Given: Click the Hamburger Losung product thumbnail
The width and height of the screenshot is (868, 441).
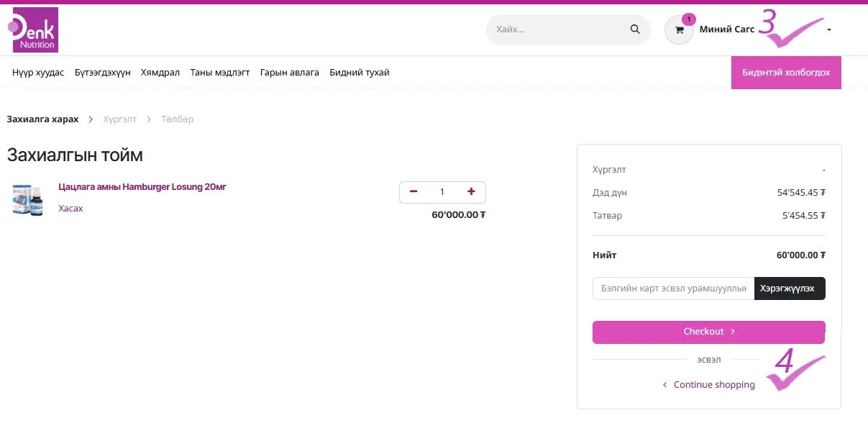Looking at the screenshot, I should coord(27,199).
